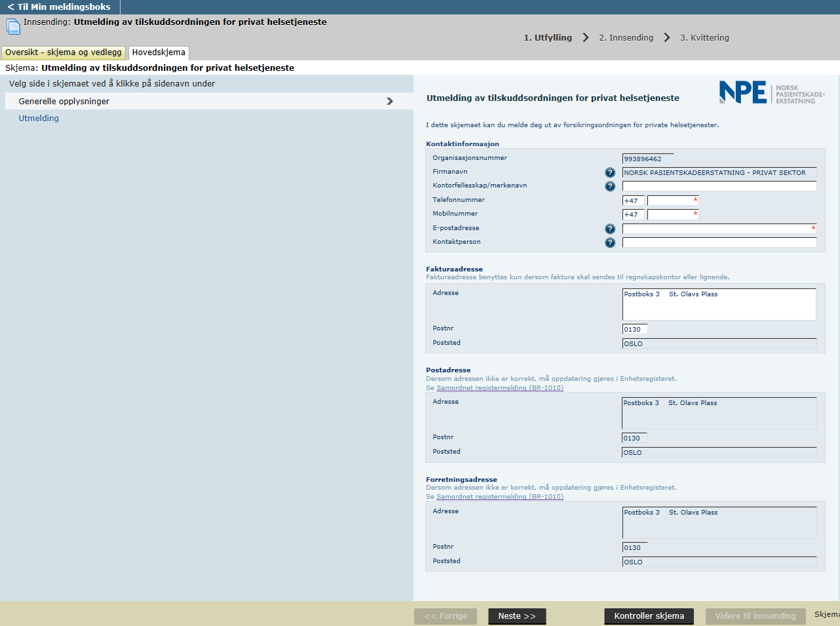
Task: Click the Neste >> button
Action: pos(517,616)
